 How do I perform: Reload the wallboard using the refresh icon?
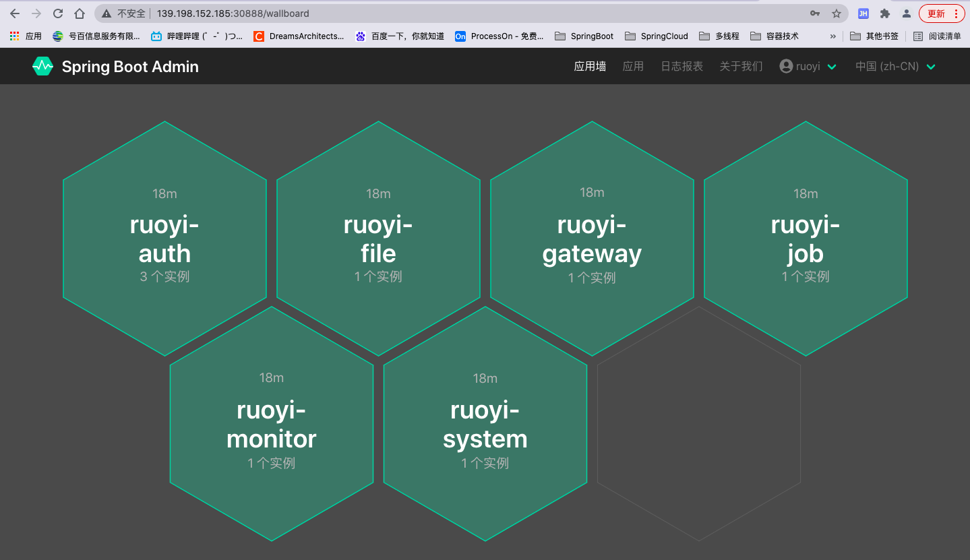pos(57,13)
